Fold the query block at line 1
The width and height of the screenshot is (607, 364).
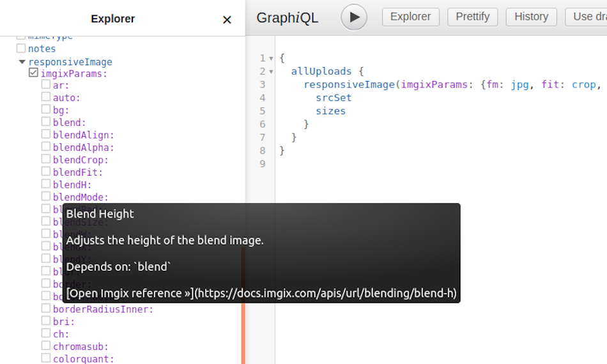(x=272, y=58)
